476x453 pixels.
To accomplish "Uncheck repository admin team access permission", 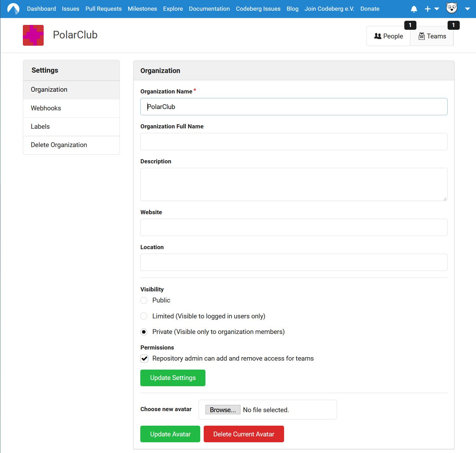I will [x=144, y=359].
